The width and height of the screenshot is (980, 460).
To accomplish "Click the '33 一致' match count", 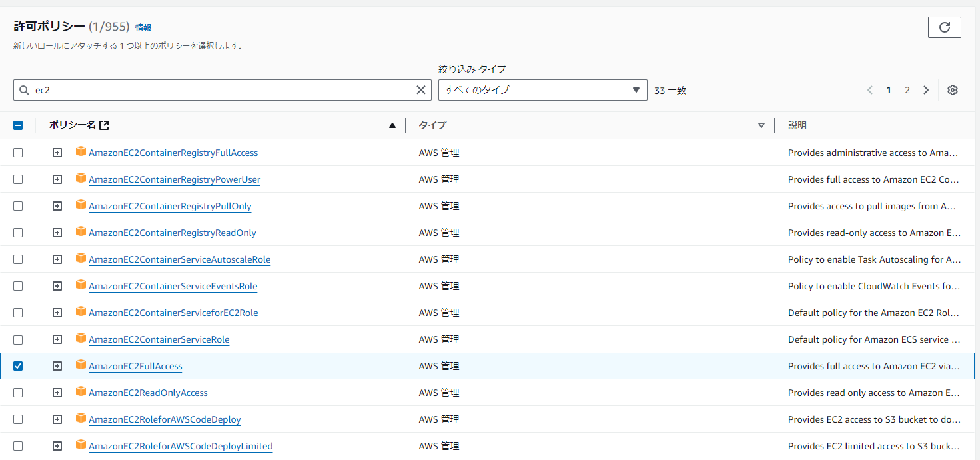I will [x=670, y=91].
